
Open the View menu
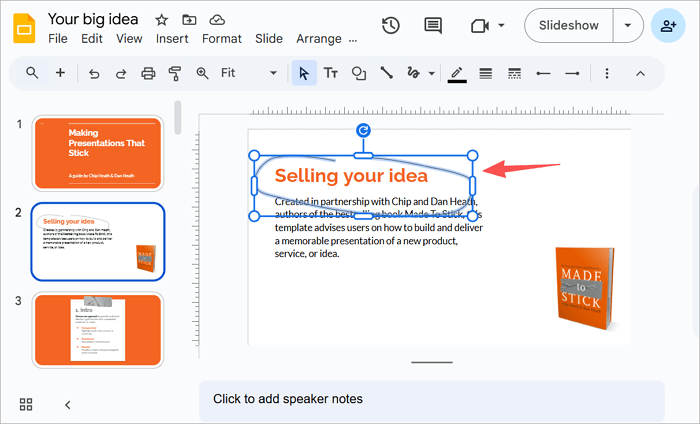[x=129, y=39]
